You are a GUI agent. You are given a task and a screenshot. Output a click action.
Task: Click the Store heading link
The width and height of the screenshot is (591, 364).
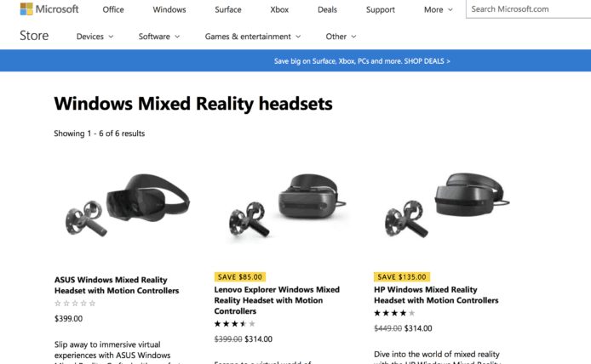click(34, 36)
